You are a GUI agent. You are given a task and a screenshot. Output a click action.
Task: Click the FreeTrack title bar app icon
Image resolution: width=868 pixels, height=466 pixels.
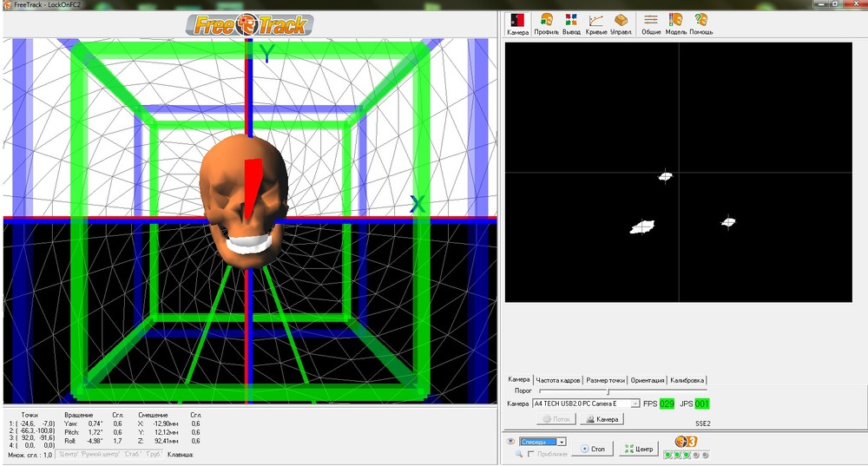click(x=7, y=4)
